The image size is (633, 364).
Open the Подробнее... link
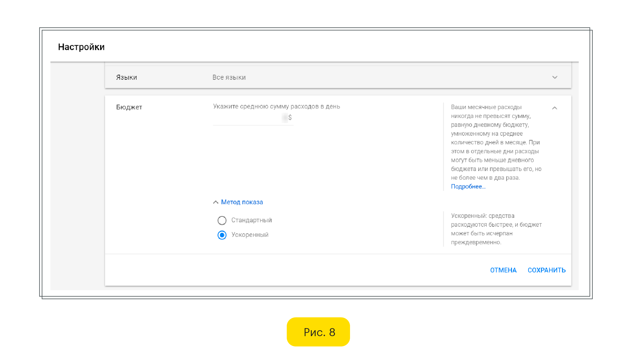pyautogui.click(x=468, y=186)
